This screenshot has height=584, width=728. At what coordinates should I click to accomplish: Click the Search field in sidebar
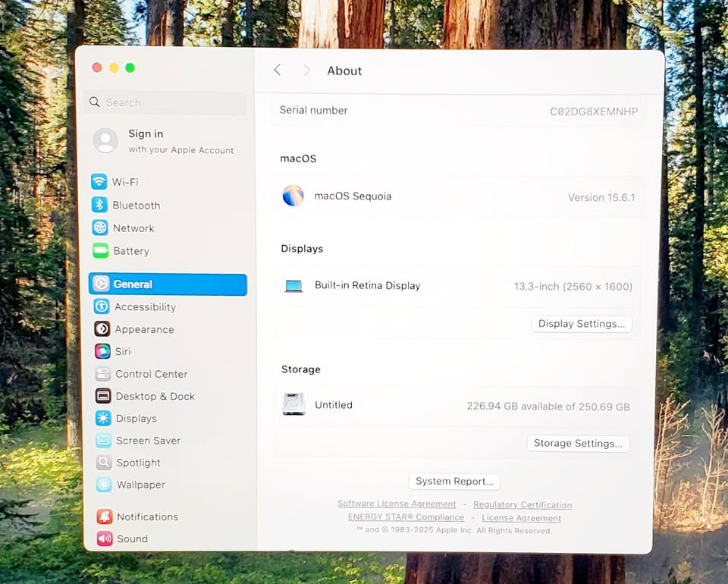pyautogui.click(x=165, y=102)
